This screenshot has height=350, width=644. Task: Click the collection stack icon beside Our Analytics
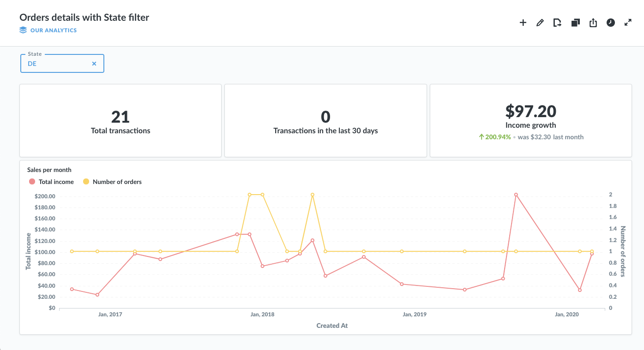pos(23,30)
